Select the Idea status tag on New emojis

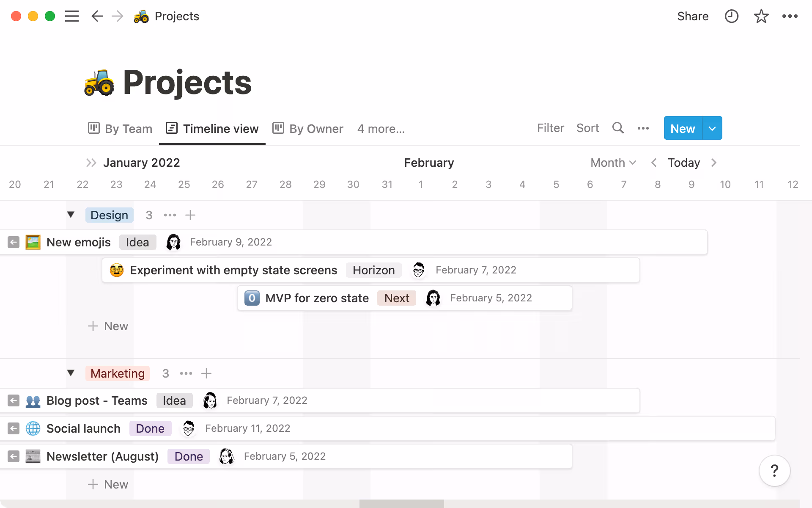click(x=137, y=242)
